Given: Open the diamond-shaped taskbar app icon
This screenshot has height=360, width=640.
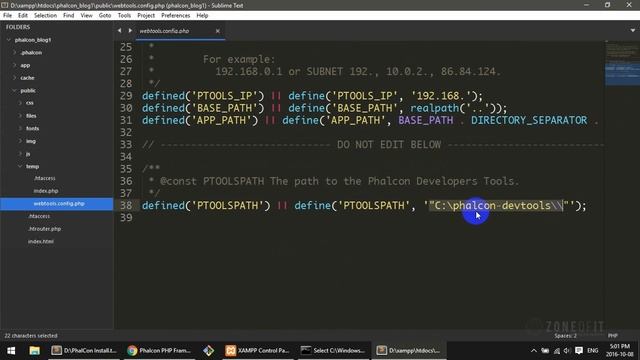Looking at the screenshot, I should click(x=209, y=351).
